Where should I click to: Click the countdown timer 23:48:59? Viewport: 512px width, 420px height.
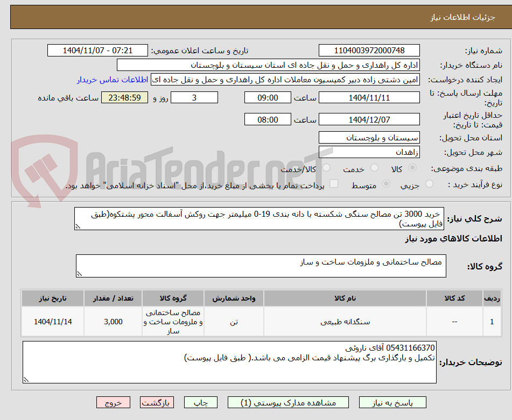click(124, 97)
